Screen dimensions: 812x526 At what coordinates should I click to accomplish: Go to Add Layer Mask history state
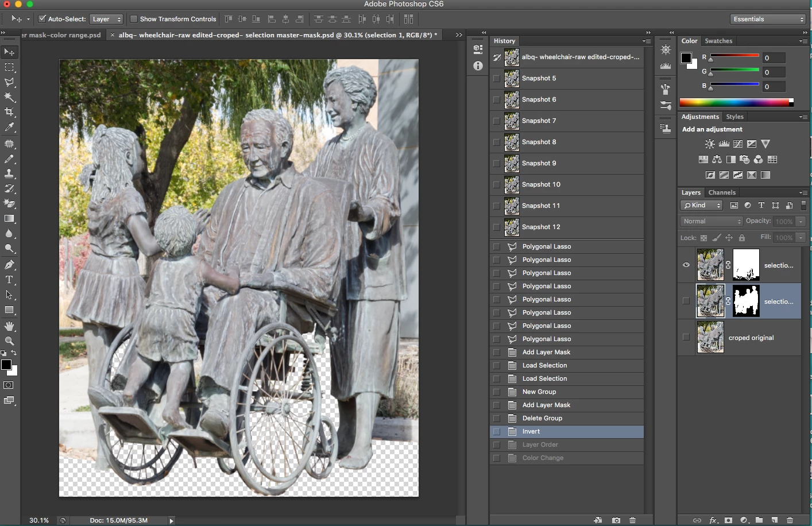click(567, 405)
